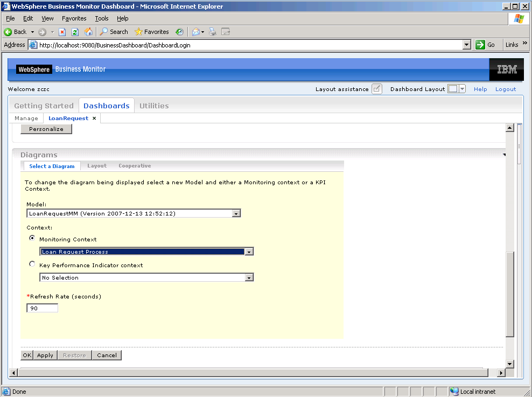Click the browser Forward arrow icon
Image resolution: width=532 pixels, height=397 pixels.
(x=42, y=32)
